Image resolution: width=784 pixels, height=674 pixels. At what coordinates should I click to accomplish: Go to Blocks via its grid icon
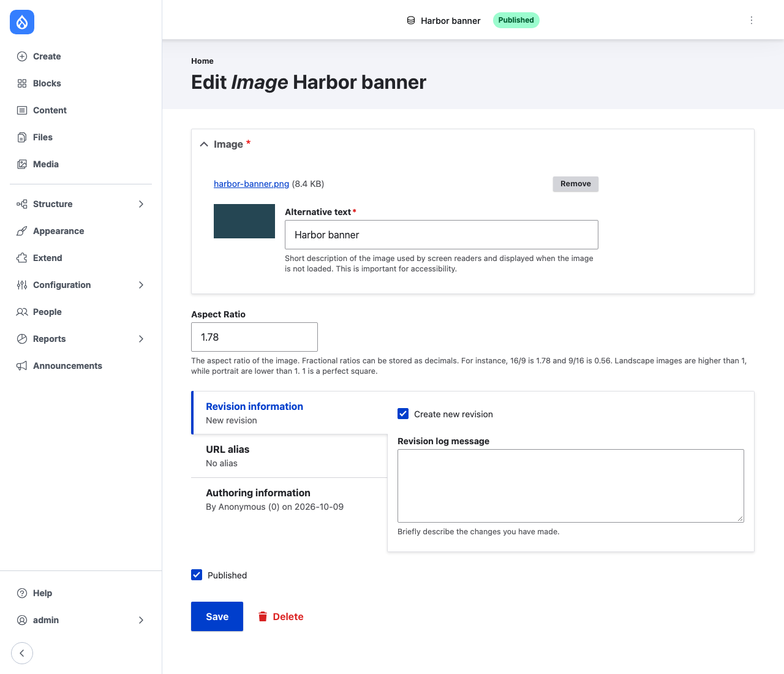[22, 83]
